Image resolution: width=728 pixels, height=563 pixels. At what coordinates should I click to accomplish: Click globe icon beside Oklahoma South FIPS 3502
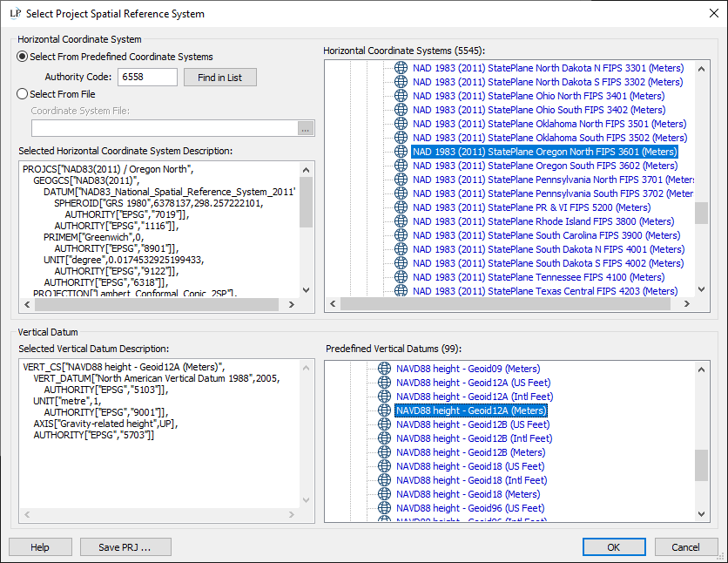click(x=401, y=138)
